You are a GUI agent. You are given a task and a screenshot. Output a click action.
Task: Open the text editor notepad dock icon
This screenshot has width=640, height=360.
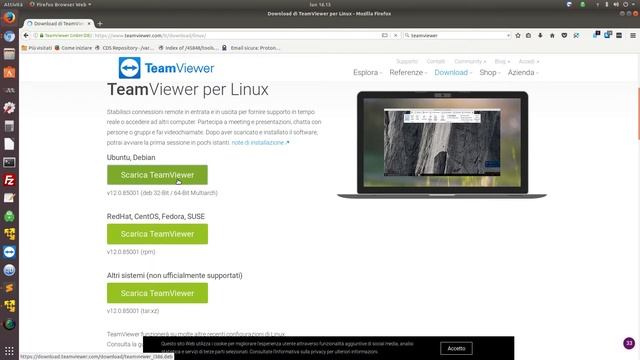[9, 198]
